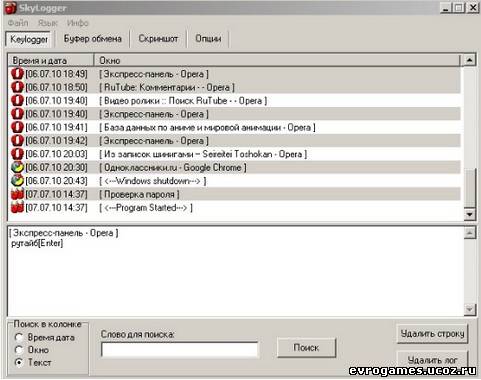Click log list scrollbar up arrow

pos(469,60)
